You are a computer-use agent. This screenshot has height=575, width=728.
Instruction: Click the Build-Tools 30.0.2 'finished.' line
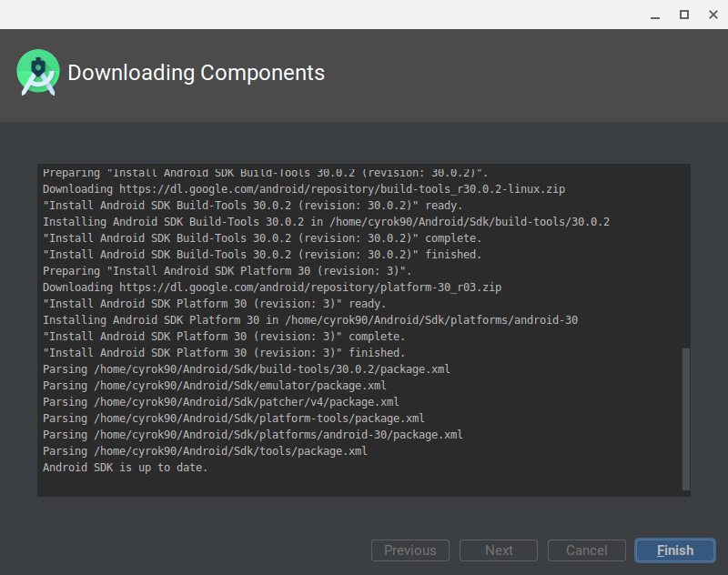(262, 255)
